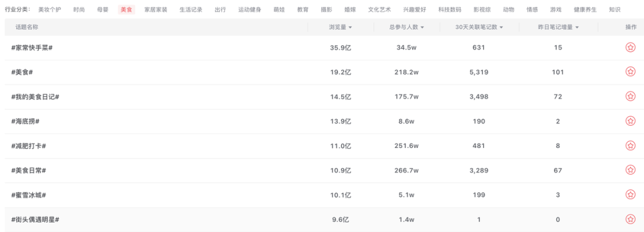Viewport: 644px width, 232px height.
Task: Click yesterday increment 72
Action: (558, 97)
